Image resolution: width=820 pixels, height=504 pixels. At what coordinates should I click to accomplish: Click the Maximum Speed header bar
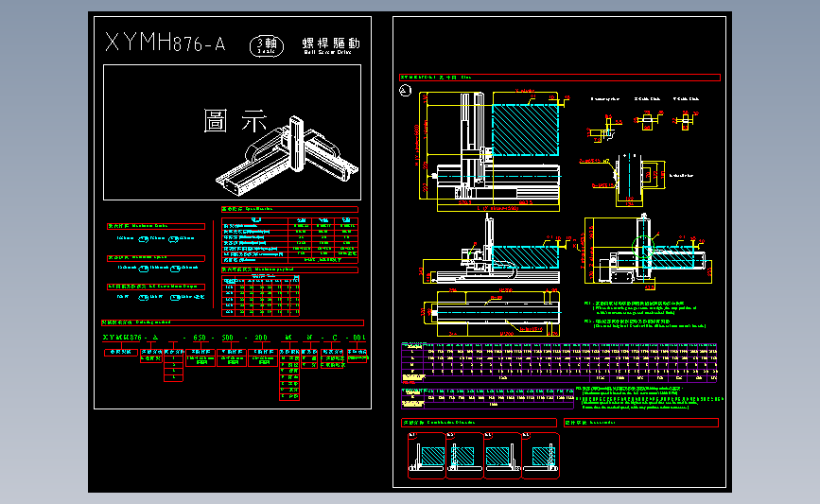[x=156, y=258]
